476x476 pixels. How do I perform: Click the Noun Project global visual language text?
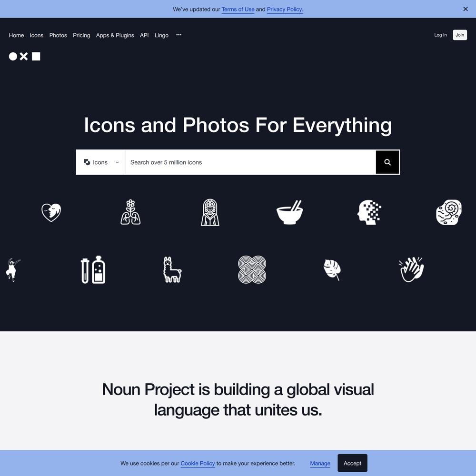(238, 399)
